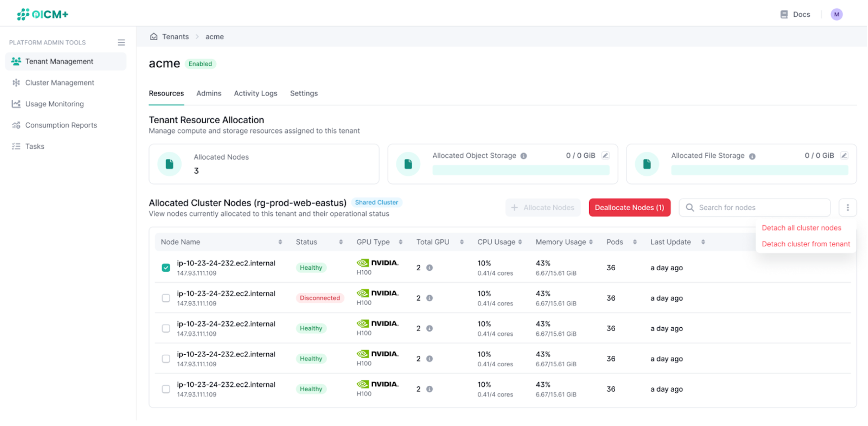Image resolution: width=868 pixels, height=426 pixels.
Task: Edit the Allocated Object Storage value
Action: click(x=606, y=155)
